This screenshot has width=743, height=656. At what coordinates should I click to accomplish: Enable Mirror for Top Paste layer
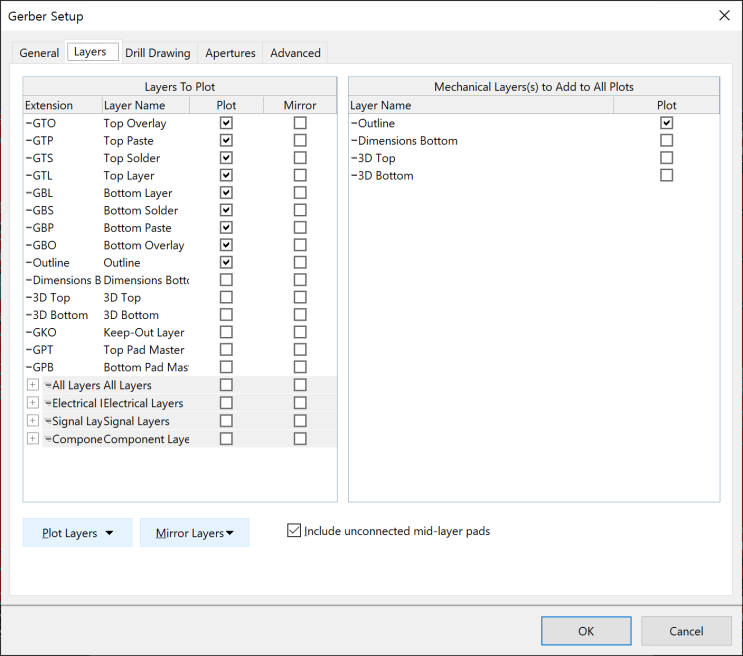tap(300, 141)
